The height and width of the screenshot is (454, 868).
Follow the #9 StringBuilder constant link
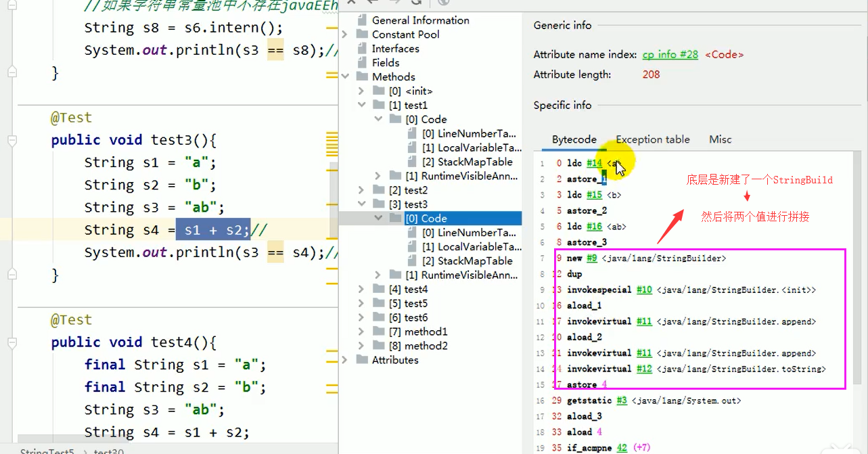tap(591, 258)
